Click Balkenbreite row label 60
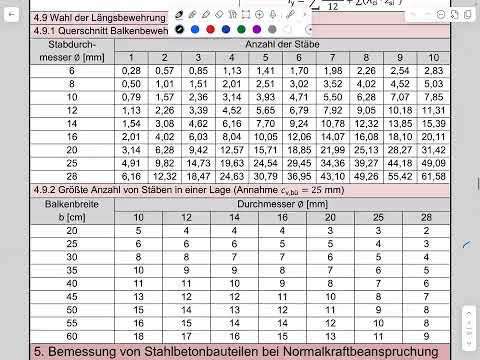 click(x=72, y=336)
